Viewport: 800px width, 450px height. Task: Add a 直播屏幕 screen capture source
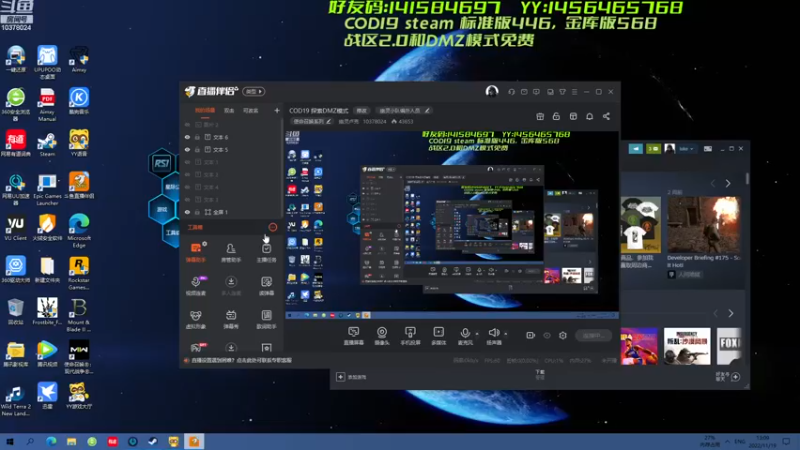(354, 336)
